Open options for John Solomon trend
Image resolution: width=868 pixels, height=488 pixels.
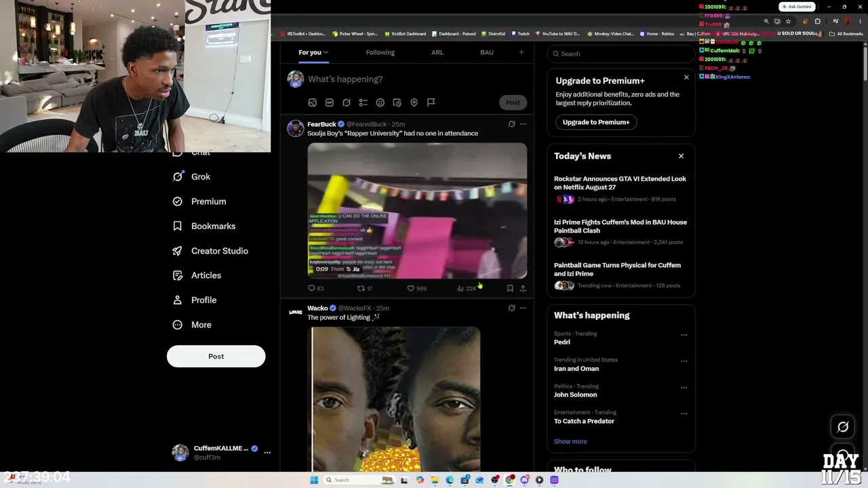tap(684, 388)
